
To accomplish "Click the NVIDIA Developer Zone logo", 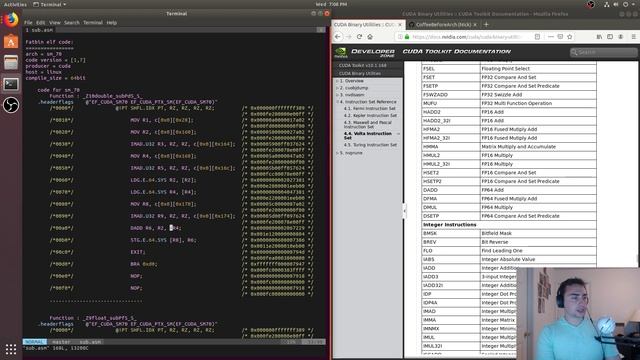I will point(365,52).
